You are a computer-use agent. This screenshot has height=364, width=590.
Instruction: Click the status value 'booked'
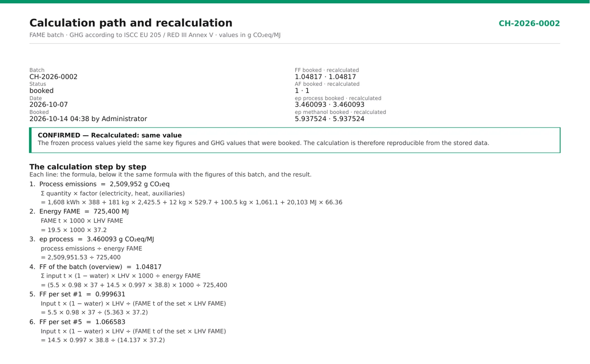click(41, 91)
